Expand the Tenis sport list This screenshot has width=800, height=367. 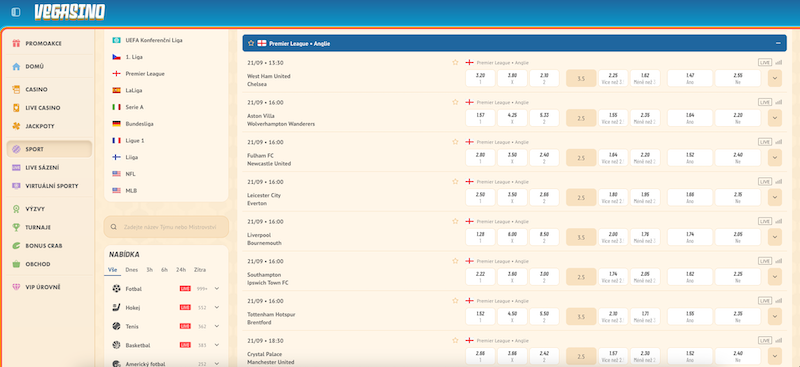pos(217,327)
